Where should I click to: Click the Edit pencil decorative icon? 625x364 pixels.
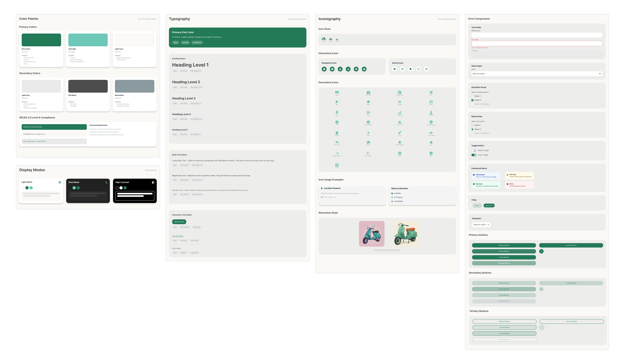[400, 133]
